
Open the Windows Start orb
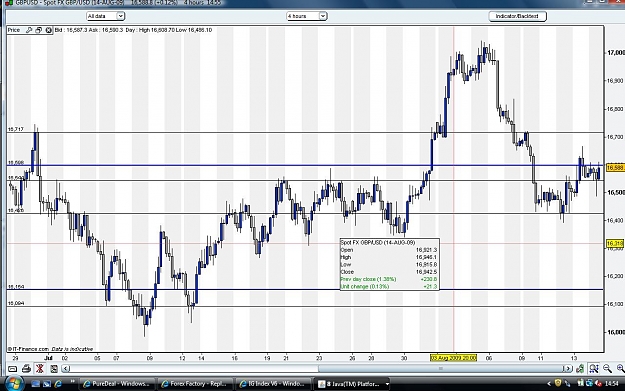(x=14, y=384)
